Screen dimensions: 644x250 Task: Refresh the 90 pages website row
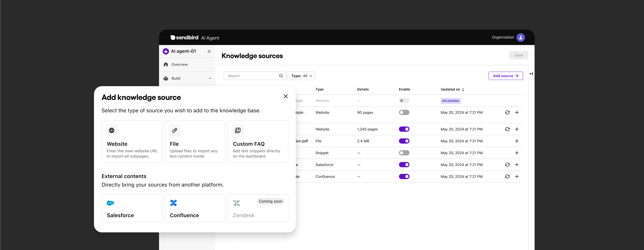(507, 113)
